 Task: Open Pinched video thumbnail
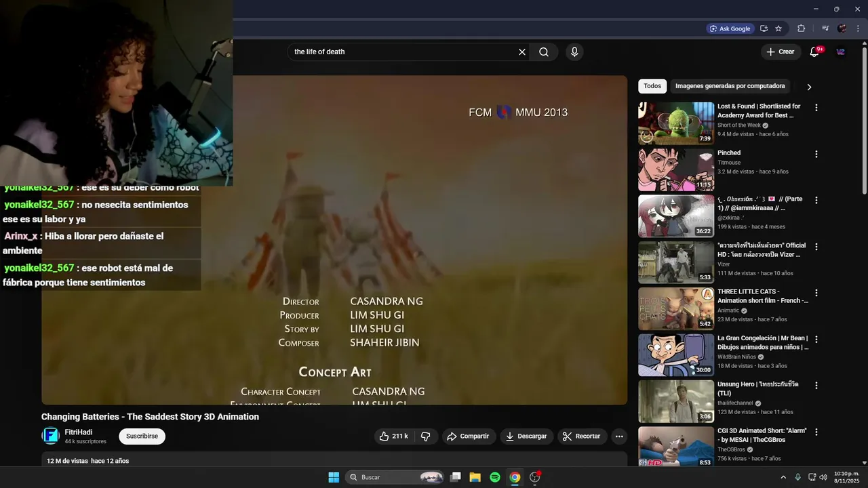click(676, 169)
